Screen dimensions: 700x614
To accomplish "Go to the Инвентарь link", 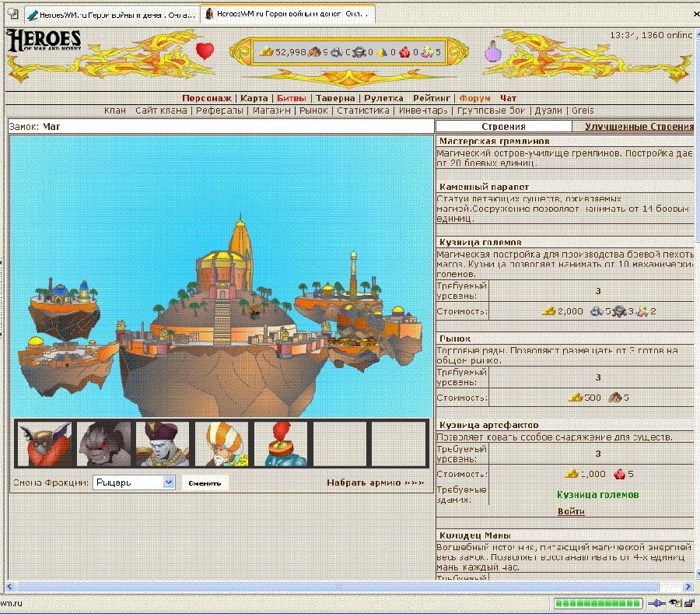I will (x=423, y=111).
